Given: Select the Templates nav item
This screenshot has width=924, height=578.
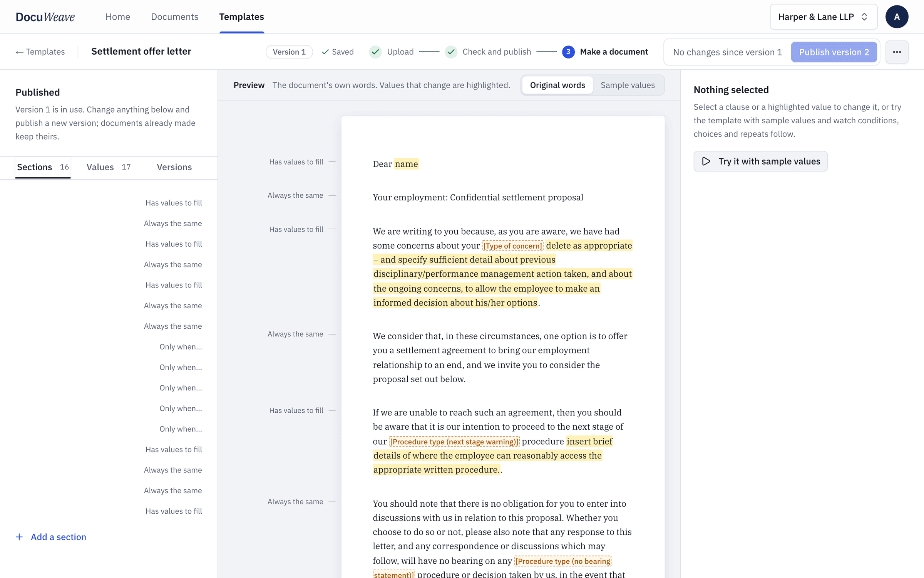Looking at the screenshot, I should click(x=241, y=17).
